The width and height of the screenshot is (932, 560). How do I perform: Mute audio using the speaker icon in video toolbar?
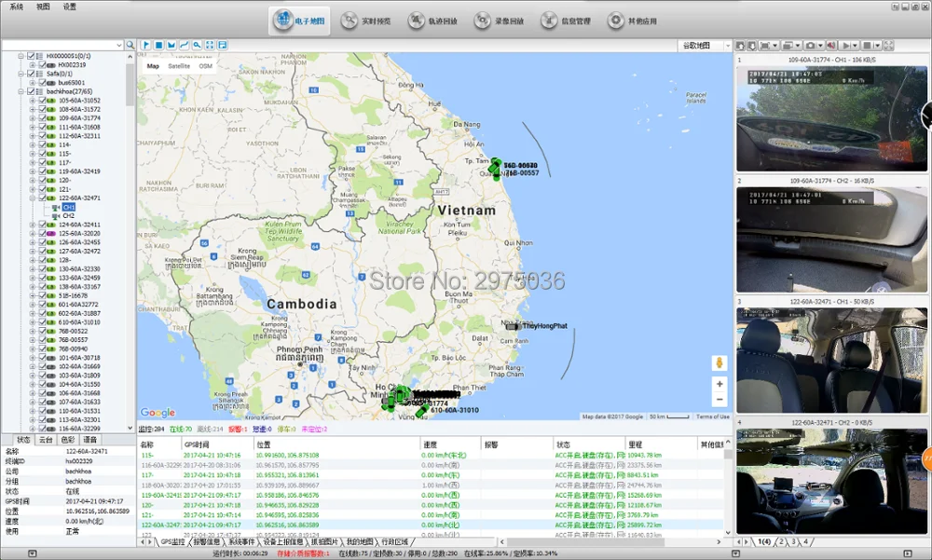click(831, 45)
